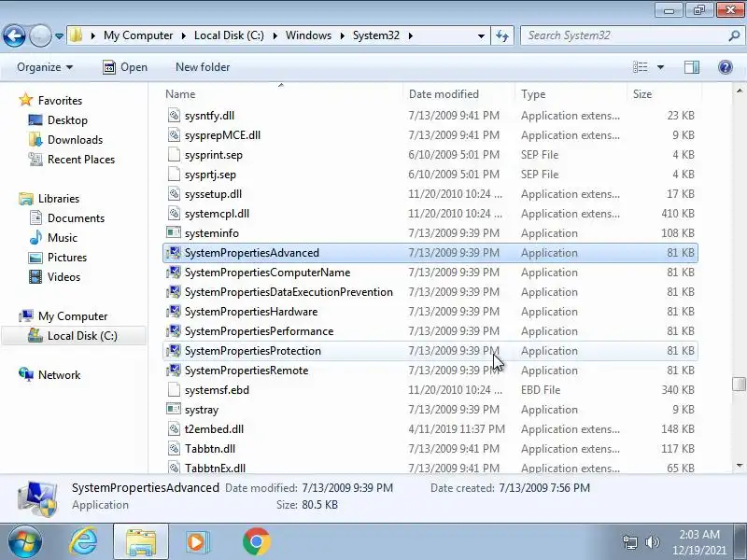Select SystemPropertiesComputerName application icon
Viewport: 747px width, 560px height.
(x=174, y=272)
